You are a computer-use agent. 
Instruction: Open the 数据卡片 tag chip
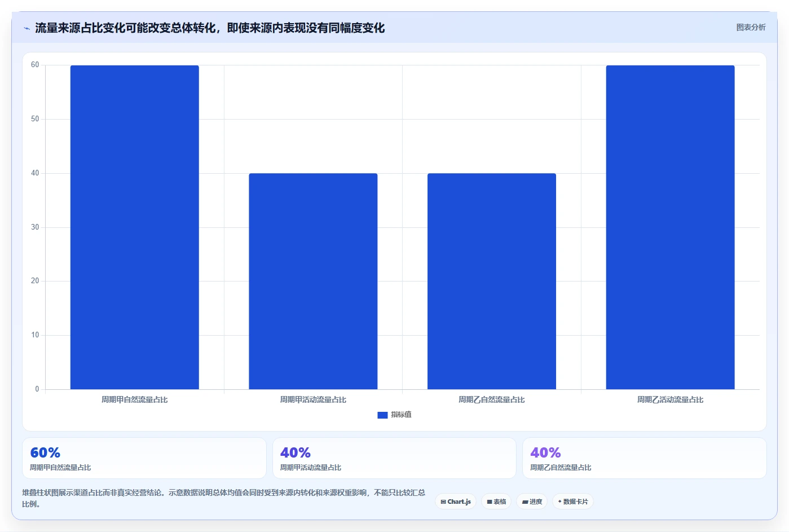pos(572,502)
